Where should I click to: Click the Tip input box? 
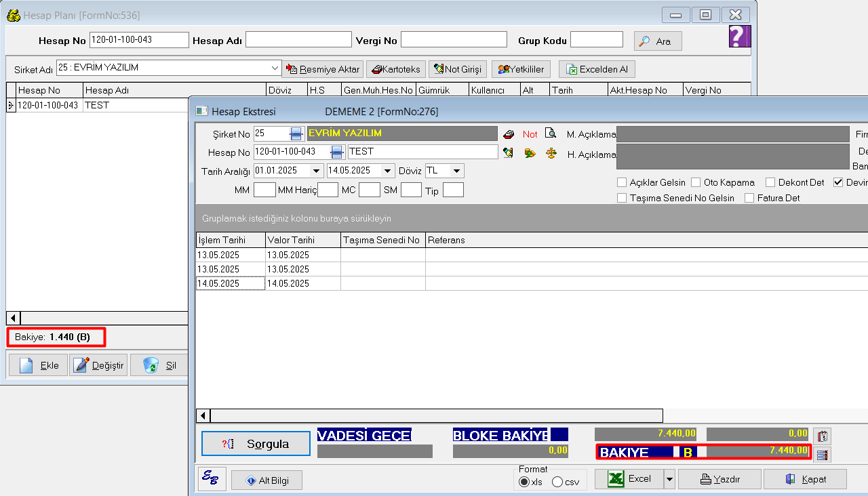(x=453, y=190)
